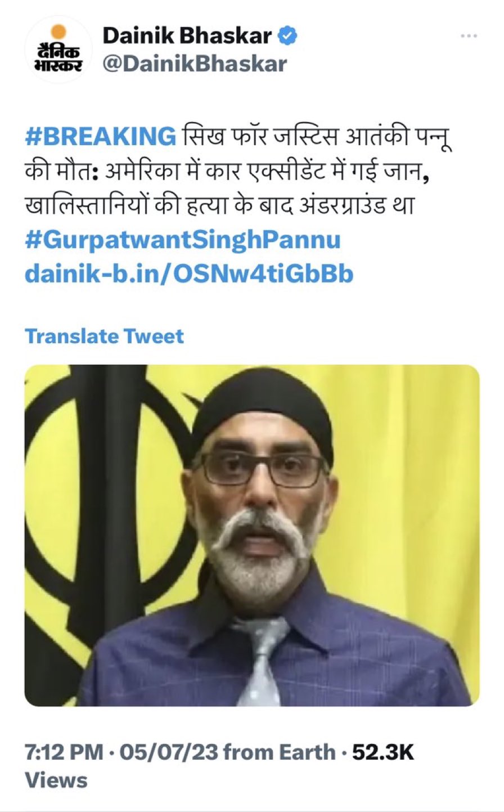The image size is (504, 812).
Task: Visit the @DainikBhaskar handle
Action: (x=195, y=64)
